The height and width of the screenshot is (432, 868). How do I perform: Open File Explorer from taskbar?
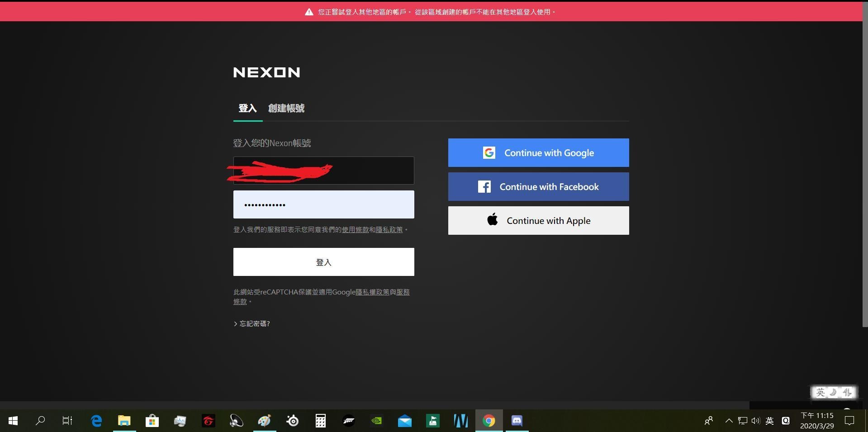(124, 421)
